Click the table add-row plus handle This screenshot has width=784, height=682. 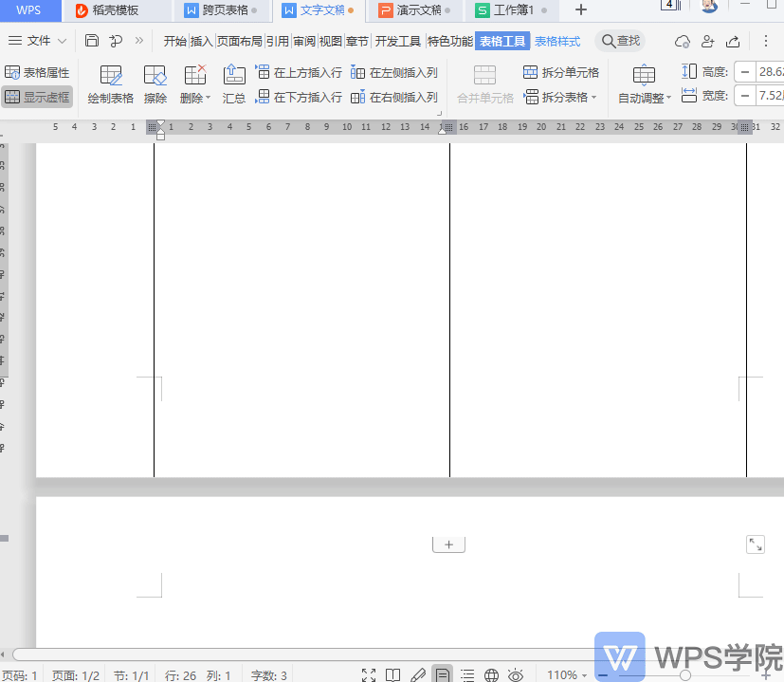pos(448,544)
